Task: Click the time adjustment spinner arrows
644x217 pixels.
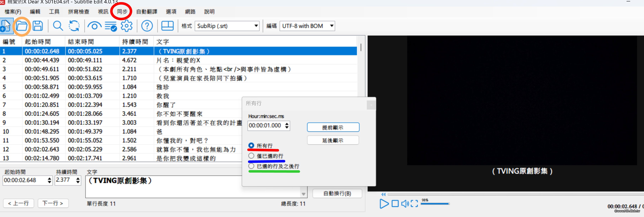Action: pos(287,126)
